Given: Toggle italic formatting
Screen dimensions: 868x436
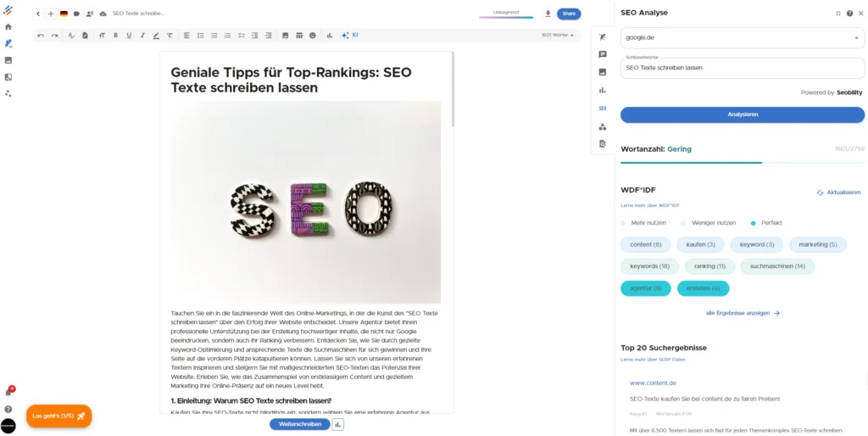Looking at the screenshot, I should 142,36.
